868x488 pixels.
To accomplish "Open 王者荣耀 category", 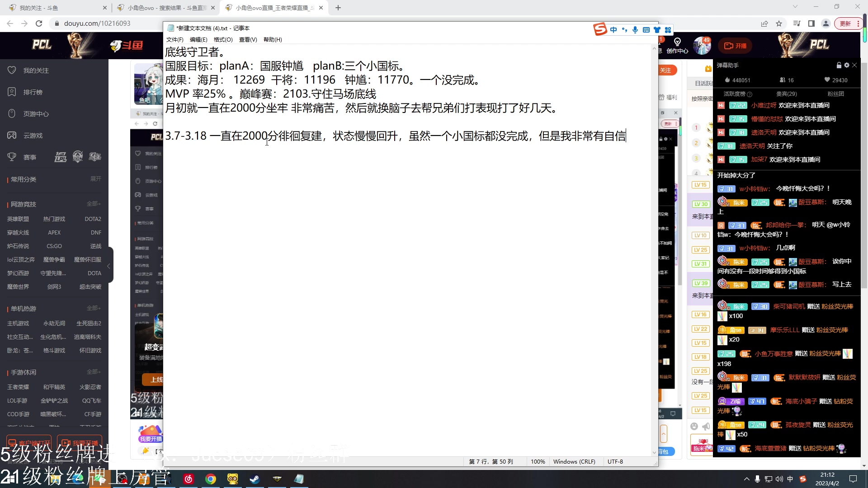I will coord(18,387).
